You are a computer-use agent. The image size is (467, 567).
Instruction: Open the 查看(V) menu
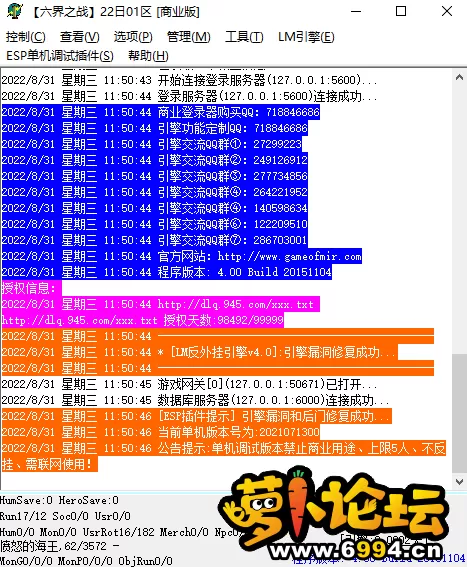coord(80,37)
